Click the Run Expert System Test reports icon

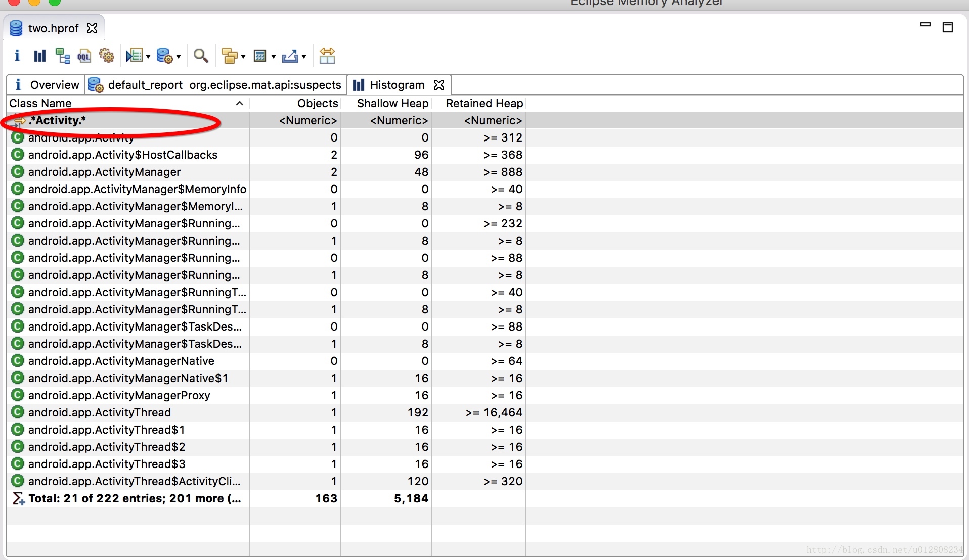click(134, 56)
